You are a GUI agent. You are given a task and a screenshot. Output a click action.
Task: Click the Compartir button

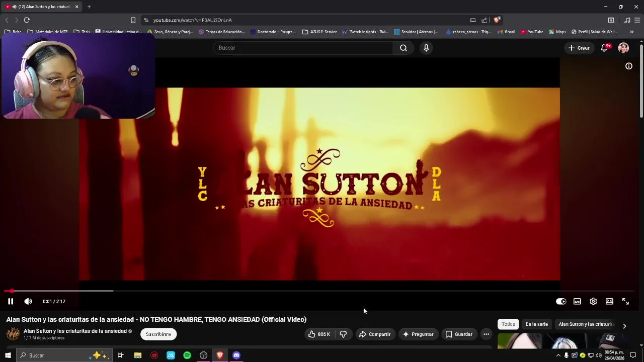pyautogui.click(x=374, y=334)
